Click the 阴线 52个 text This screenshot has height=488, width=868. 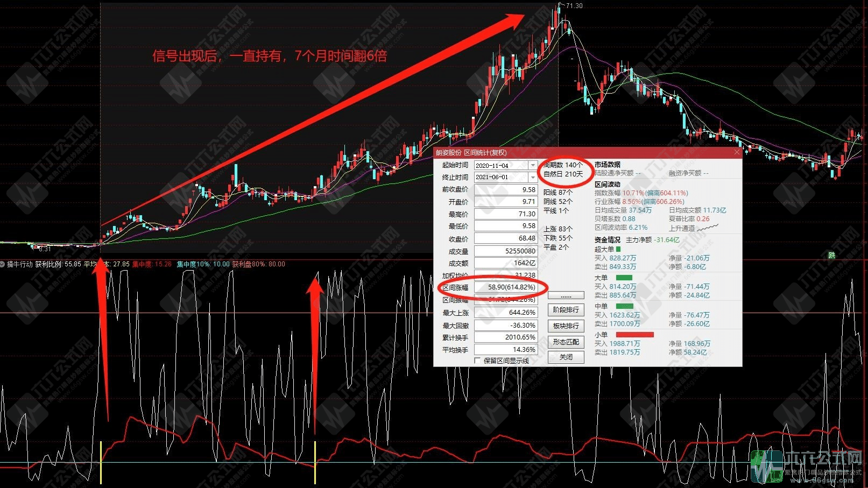tap(558, 201)
